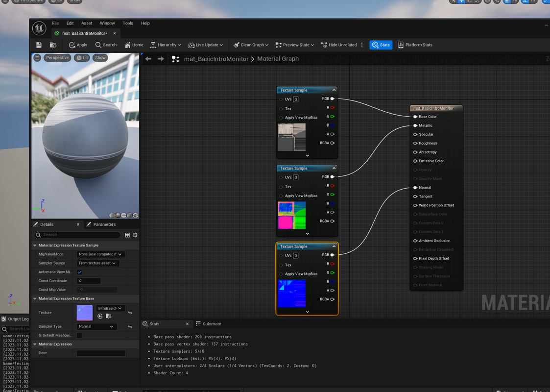
Task: Set preview mesh to plane
Action: tap(124, 215)
